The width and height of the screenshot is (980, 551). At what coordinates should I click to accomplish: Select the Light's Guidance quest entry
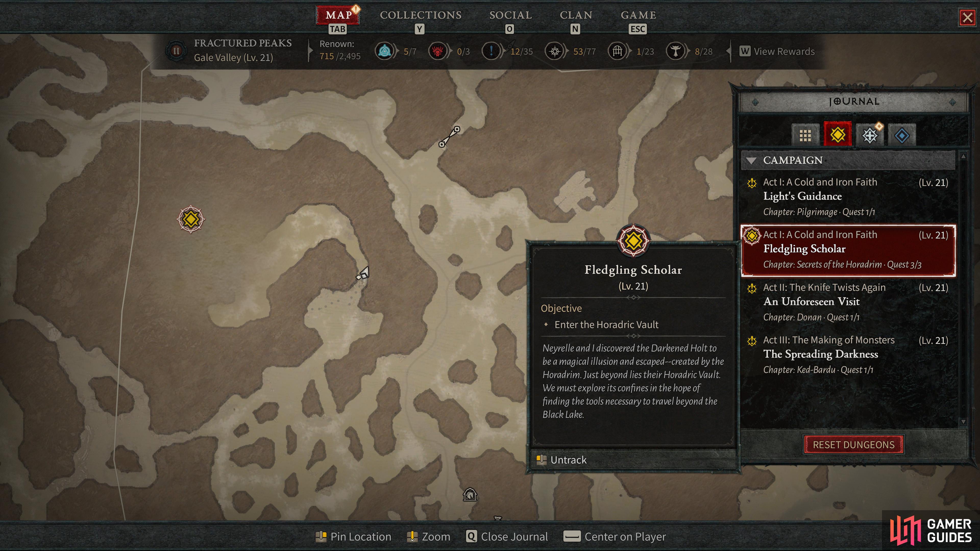[848, 197]
